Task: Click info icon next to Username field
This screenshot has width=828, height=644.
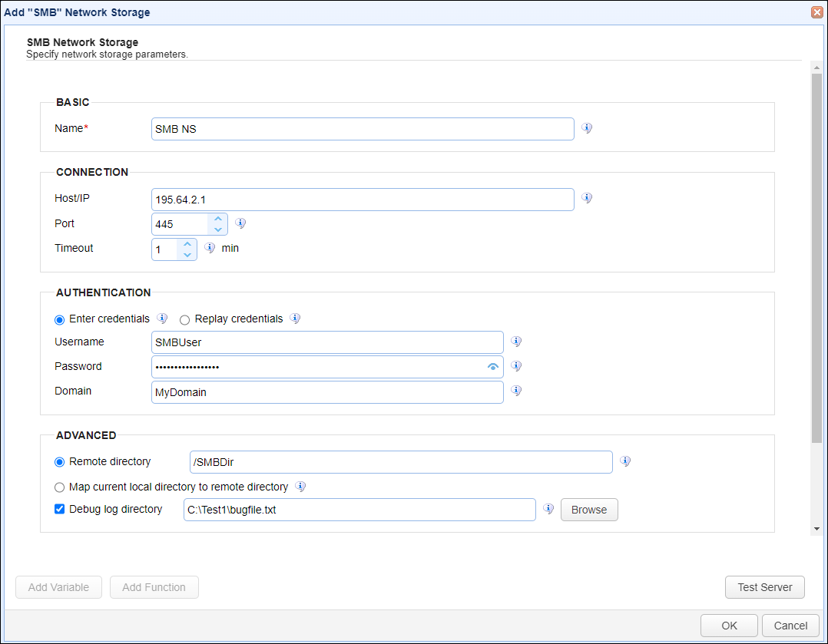Action: tap(516, 342)
